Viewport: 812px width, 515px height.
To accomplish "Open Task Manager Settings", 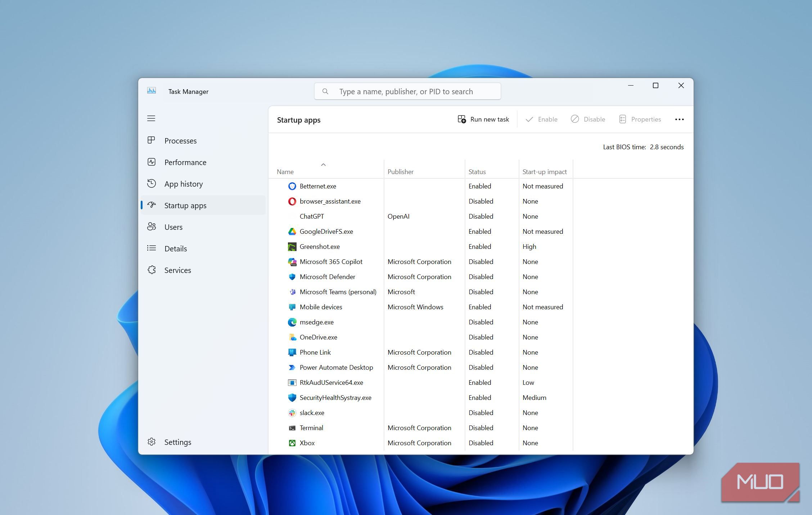I will click(203, 442).
